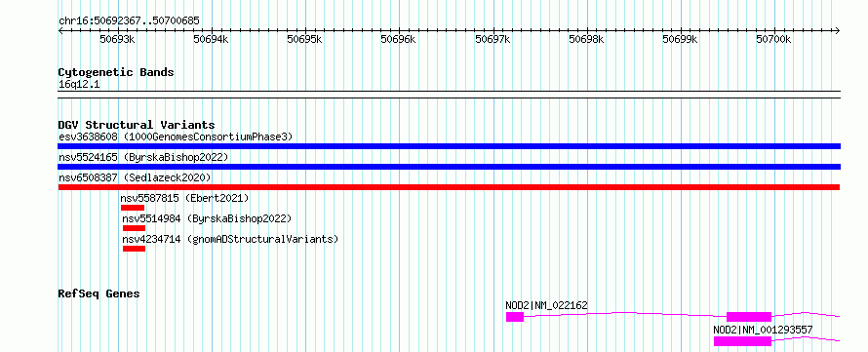
Task: Select the nsv4234714 short red bar
Action: [x=134, y=249]
